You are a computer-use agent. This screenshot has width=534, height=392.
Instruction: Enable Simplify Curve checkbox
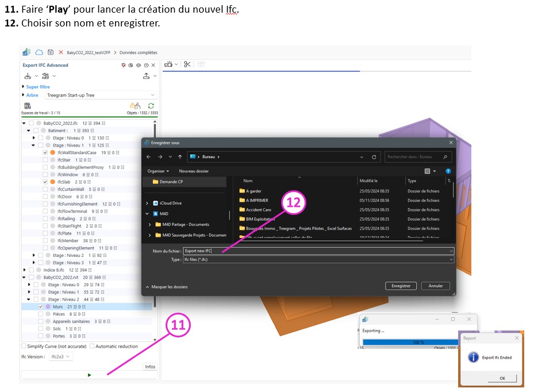(24, 346)
